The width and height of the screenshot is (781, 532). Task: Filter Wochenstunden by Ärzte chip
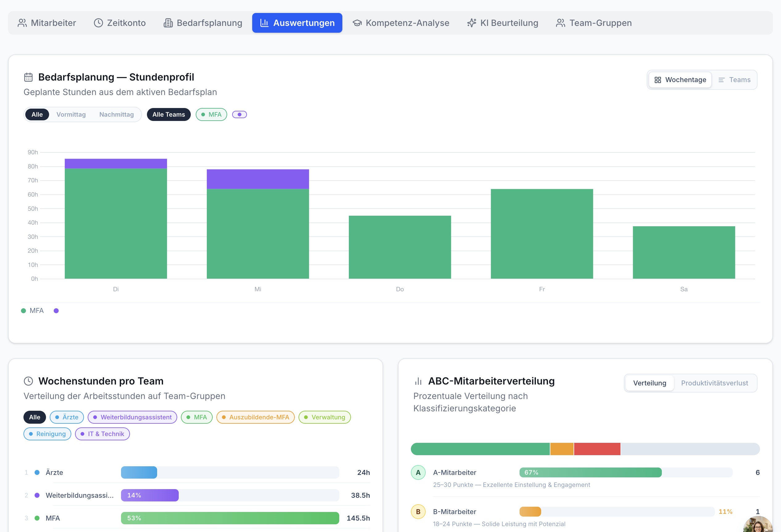click(x=67, y=417)
